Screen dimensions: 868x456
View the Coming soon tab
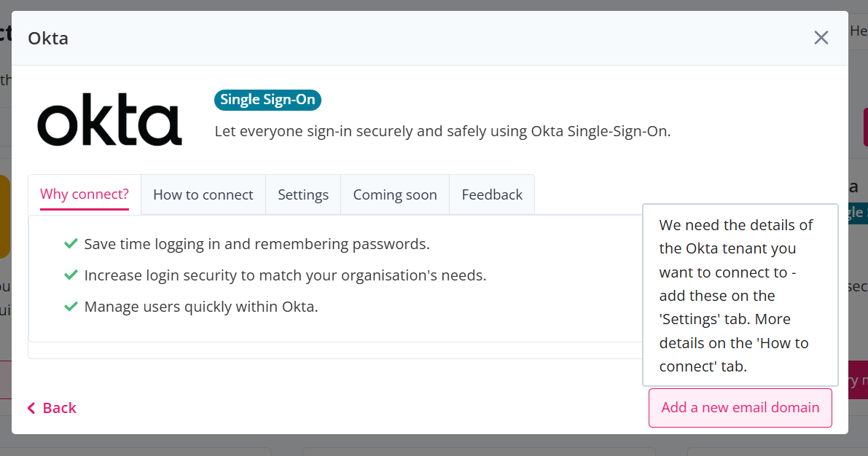coord(395,194)
